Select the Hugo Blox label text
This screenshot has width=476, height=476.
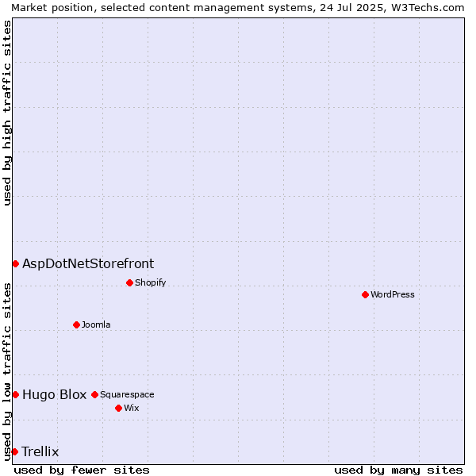click(54, 394)
